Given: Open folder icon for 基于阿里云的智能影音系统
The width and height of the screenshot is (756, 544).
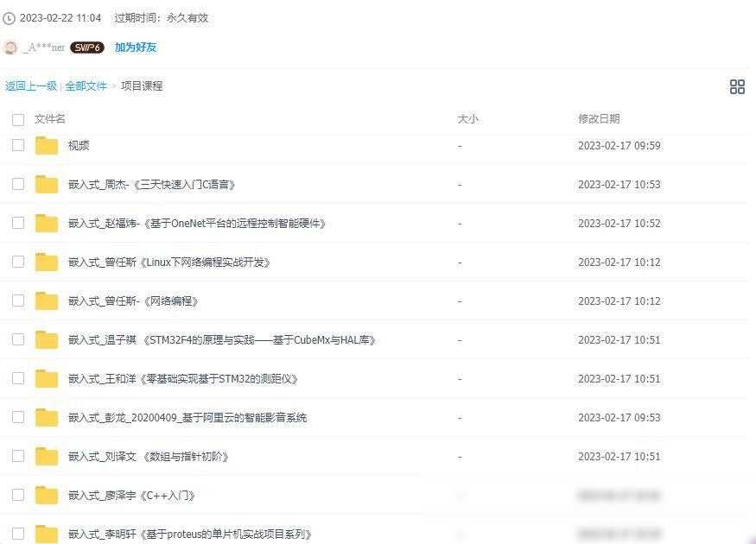Looking at the screenshot, I should [x=47, y=417].
